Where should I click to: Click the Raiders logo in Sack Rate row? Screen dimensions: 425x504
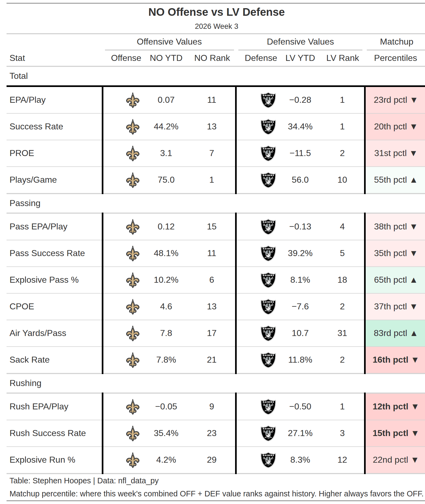coord(268,360)
